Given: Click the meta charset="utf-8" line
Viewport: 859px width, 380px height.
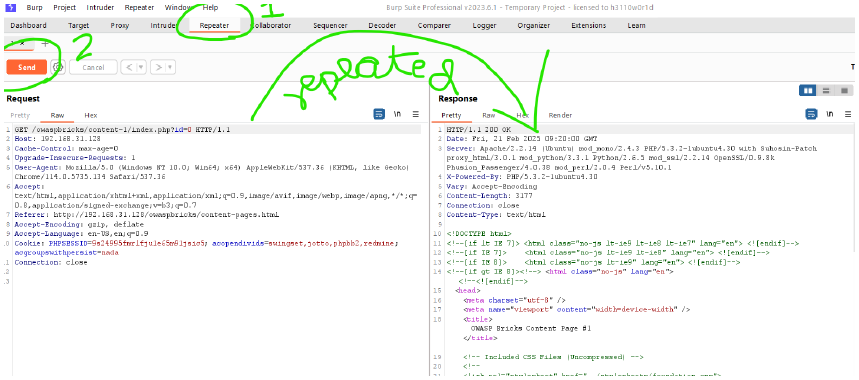Looking at the screenshot, I should tap(514, 300).
